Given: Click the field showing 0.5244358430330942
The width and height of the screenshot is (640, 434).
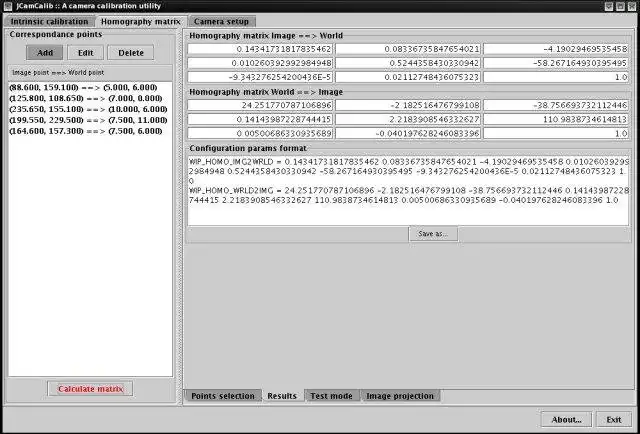Looking at the screenshot, I should (x=408, y=63).
